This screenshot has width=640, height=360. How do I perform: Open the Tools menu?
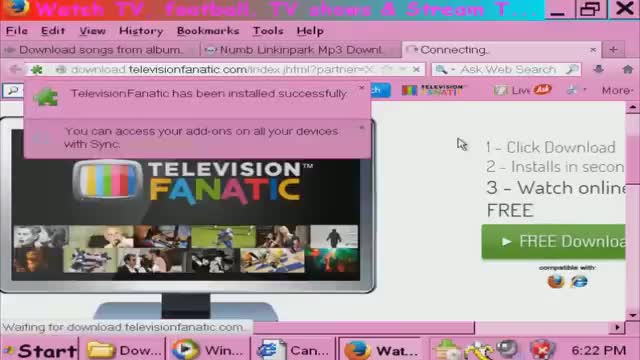pyautogui.click(x=268, y=31)
